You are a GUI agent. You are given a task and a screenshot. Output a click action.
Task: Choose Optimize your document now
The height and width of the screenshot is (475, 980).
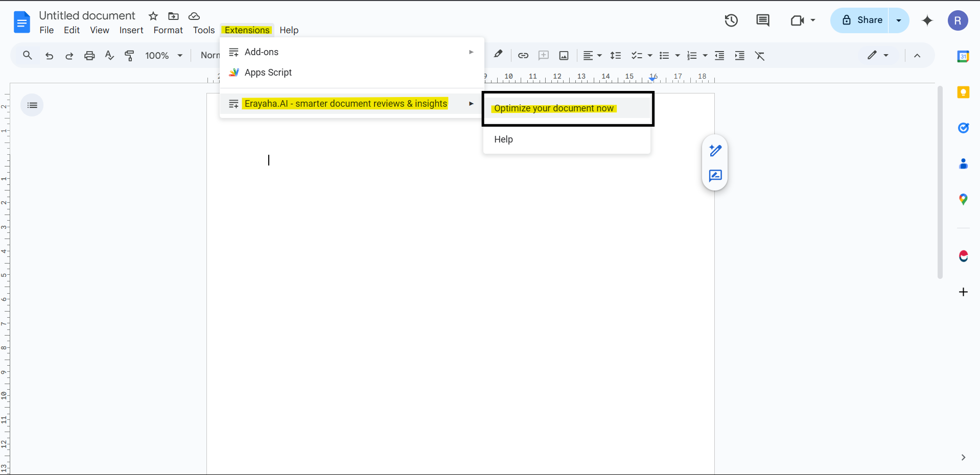pos(567,108)
